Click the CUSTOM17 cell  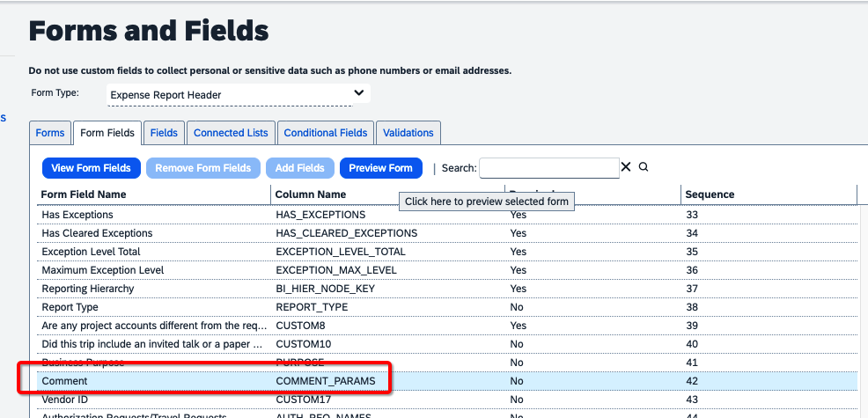tap(304, 400)
